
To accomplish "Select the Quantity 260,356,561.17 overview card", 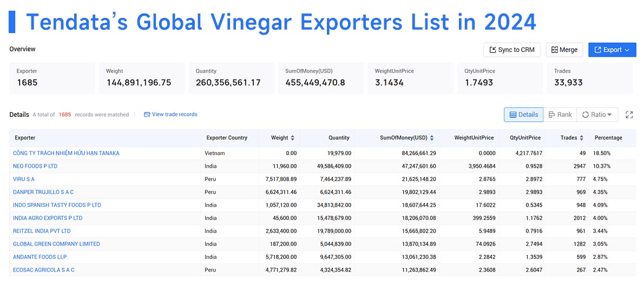I will [231, 78].
